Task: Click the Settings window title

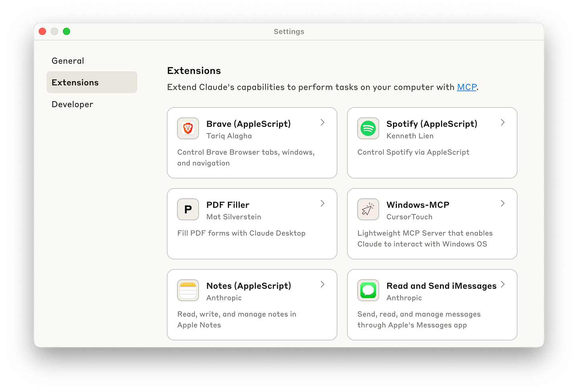Action: tap(289, 32)
